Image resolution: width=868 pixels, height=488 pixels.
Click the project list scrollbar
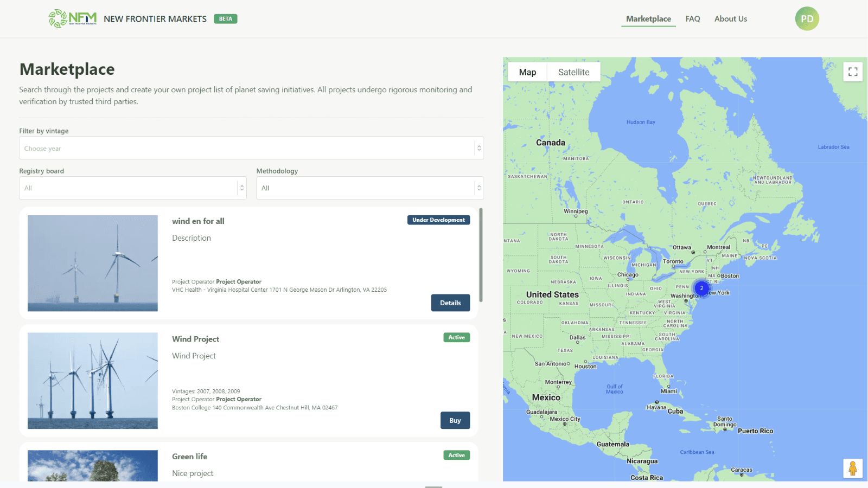tap(481, 255)
